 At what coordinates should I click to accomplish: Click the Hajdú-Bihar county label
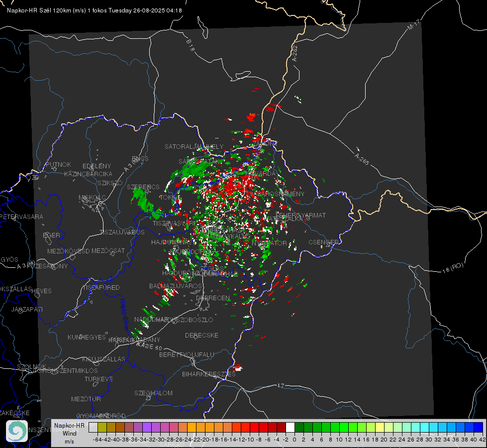[x=124, y=314]
